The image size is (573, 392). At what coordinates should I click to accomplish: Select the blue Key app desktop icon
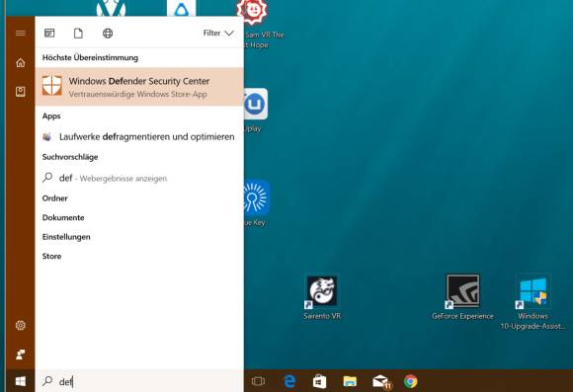pyautogui.click(x=256, y=203)
